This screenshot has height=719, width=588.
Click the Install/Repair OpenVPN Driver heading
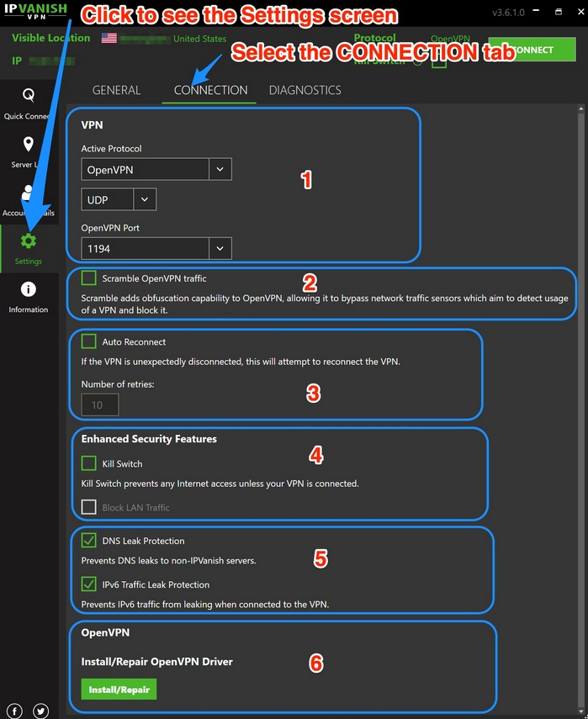pos(156,661)
